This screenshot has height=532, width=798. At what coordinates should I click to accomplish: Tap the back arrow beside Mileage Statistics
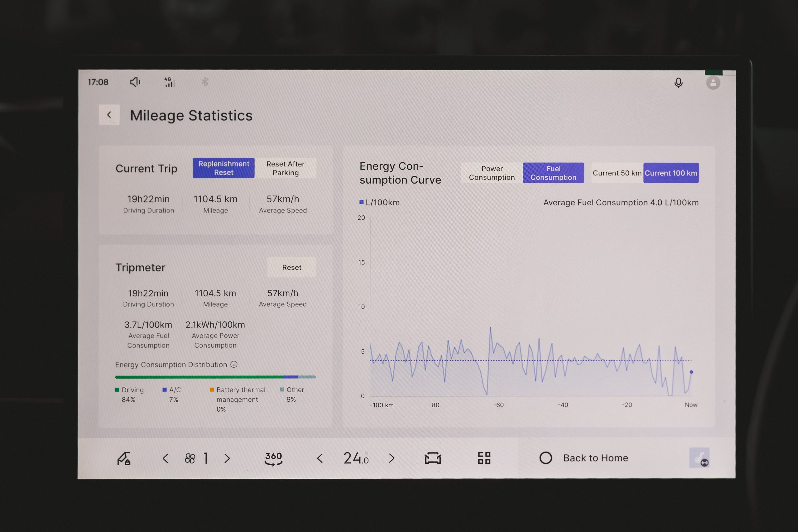pos(109,115)
